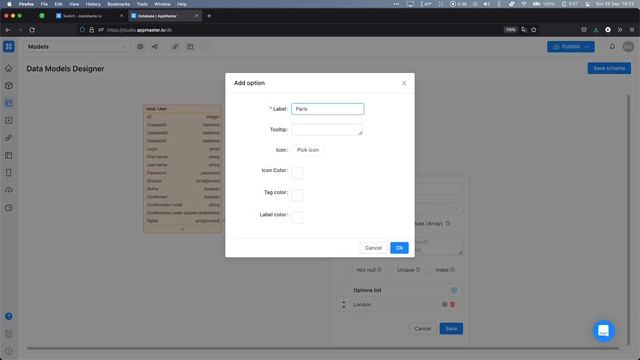The image size is (640, 360).
Task: Click the Password field row in User model
Action: pyautogui.click(x=182, y=173)
